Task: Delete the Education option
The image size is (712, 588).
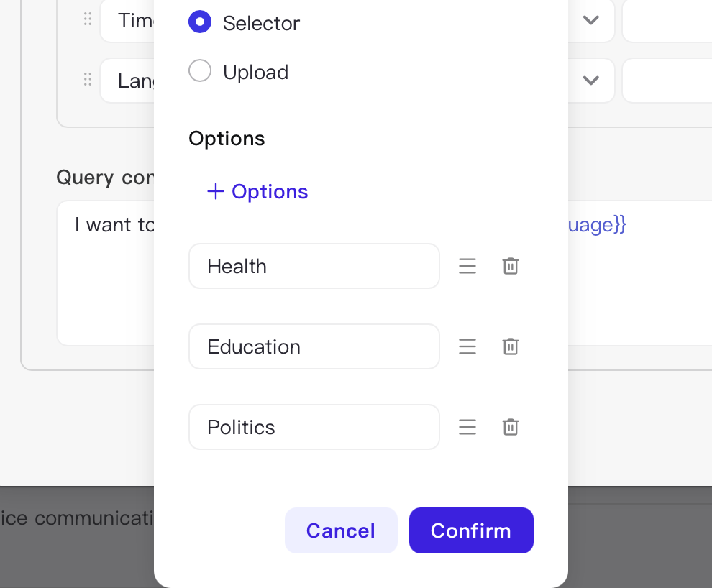Action: 511,346
